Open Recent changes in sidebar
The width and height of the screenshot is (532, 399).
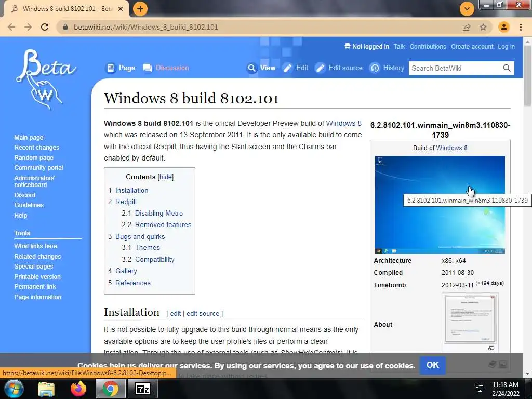(37, 148)
